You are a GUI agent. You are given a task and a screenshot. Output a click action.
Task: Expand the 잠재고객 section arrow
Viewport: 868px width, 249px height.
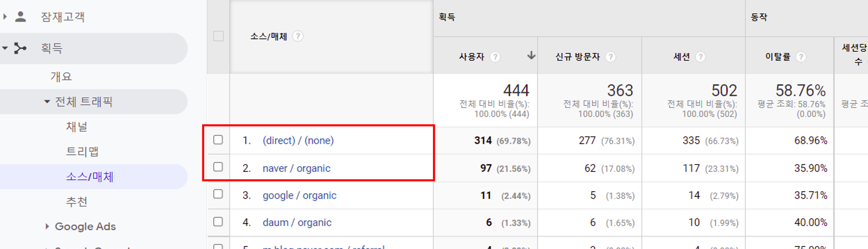(x=5, y=17)
